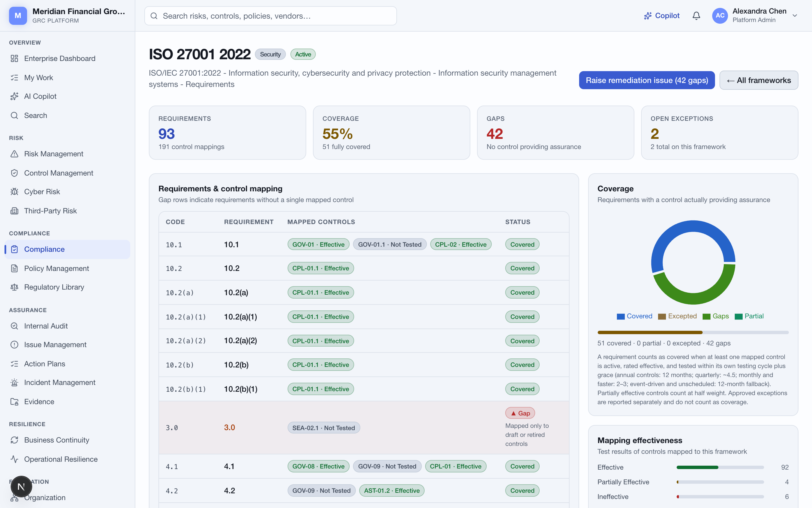Toggle the Covered legend swatch
The image size is (812, 508).
click(x=621, y=316)
